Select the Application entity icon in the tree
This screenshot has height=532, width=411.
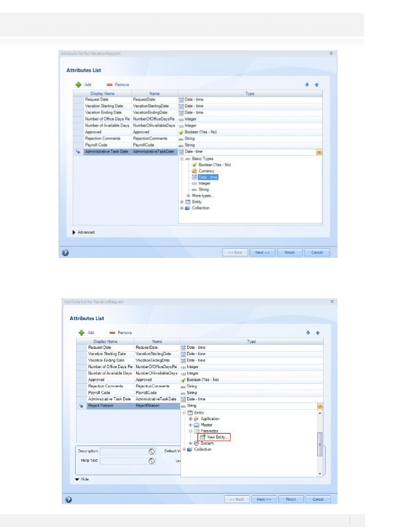pos(197,419)
